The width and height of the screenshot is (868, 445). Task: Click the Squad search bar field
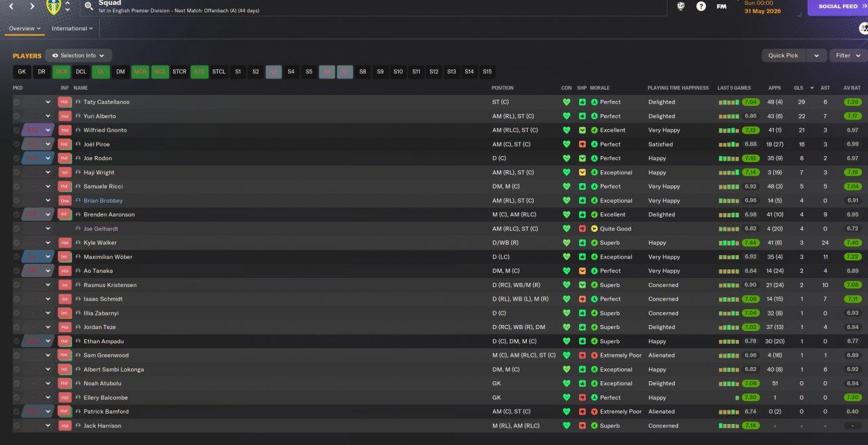373,7
